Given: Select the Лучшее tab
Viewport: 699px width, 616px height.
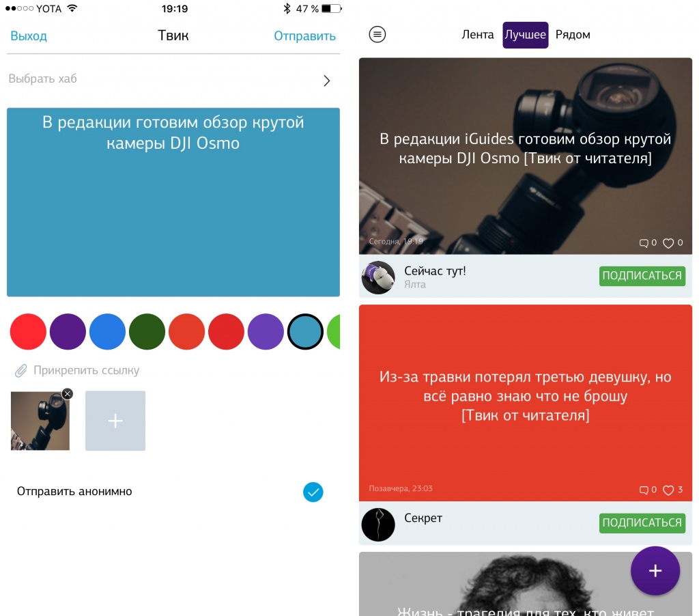Looking at the screenshot, I should coord(525,35).
